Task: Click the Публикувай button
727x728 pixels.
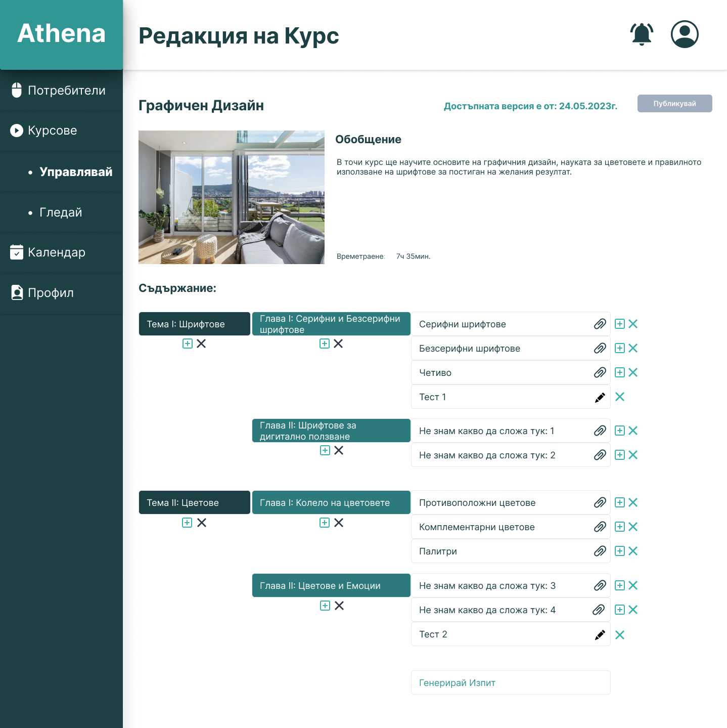Action: coord(674,103)
